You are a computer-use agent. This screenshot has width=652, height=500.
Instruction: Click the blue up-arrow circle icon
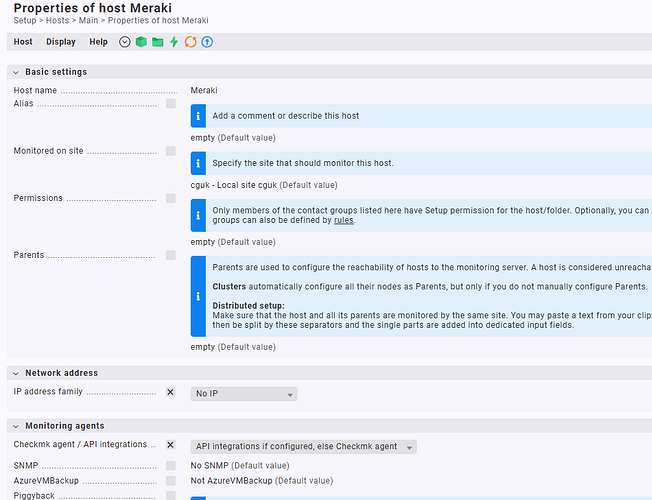(x=207, y=42)
